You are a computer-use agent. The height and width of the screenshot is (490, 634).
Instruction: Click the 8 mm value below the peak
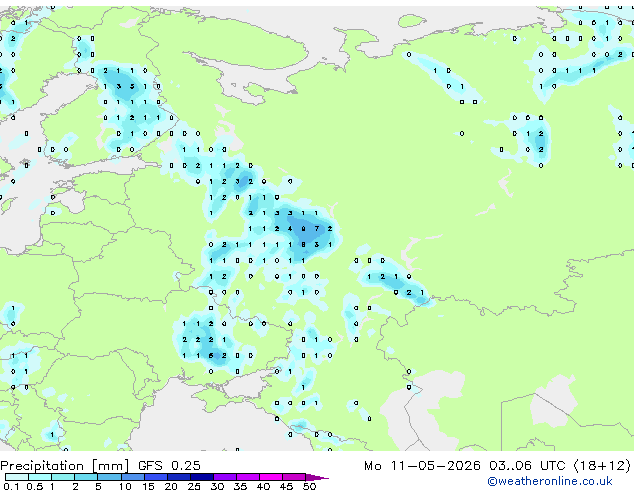[303, 245]
